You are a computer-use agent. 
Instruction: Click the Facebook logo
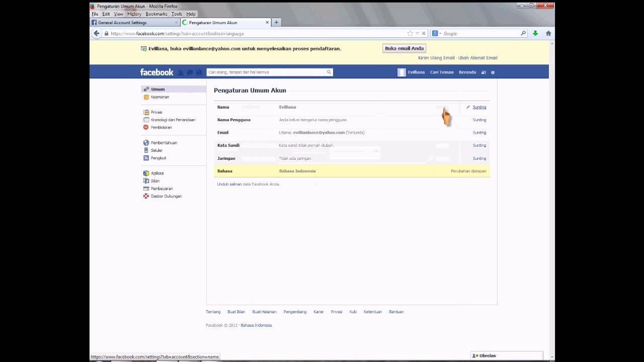click(156, 72)
